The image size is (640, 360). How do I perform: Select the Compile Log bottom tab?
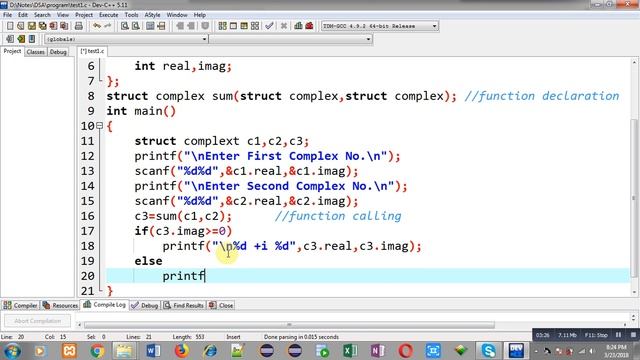pos(104,305)
